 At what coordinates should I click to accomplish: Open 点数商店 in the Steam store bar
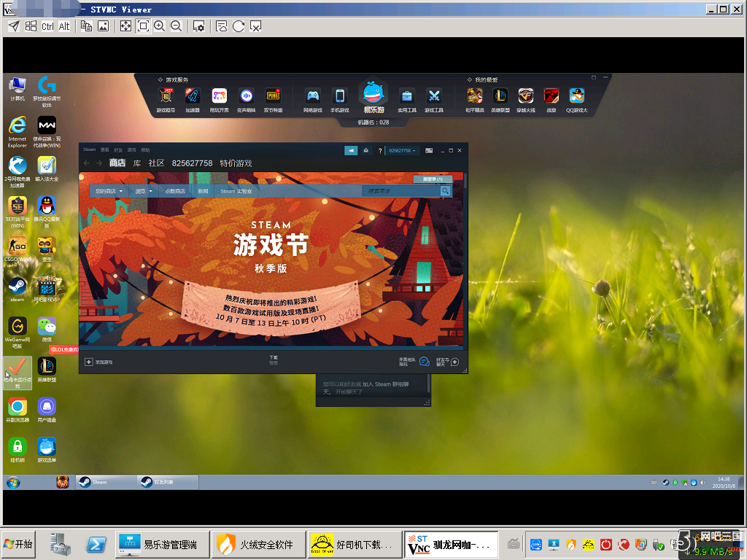click(x=175, y=191)
